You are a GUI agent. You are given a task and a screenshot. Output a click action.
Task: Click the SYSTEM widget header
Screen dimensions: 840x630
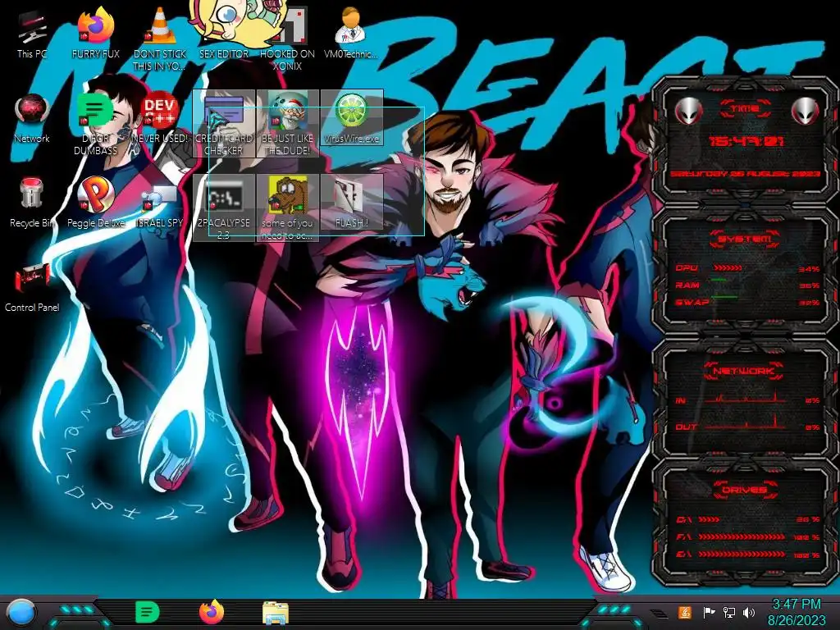745,239
